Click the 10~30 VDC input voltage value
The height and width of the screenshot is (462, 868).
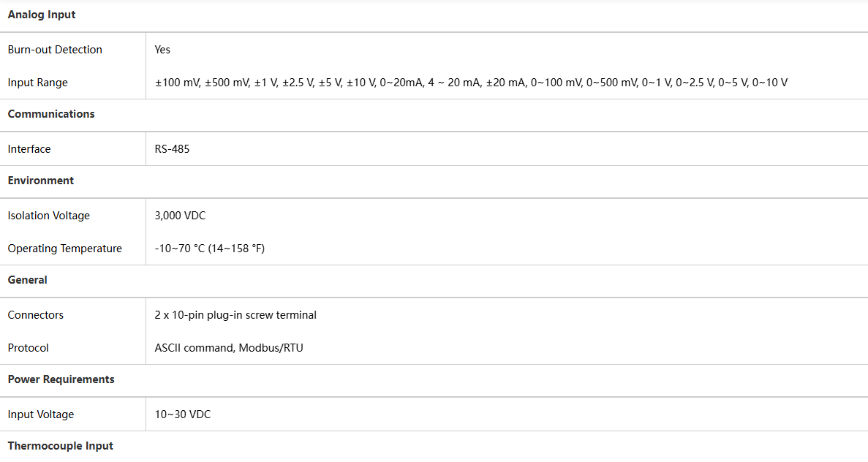tap(183, 414)
